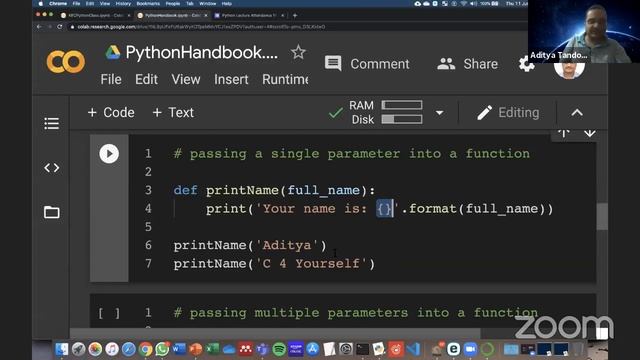Move cell down with arrow icon
The width and height of the screenshot is (640, 360).
(x=589, y=133)
